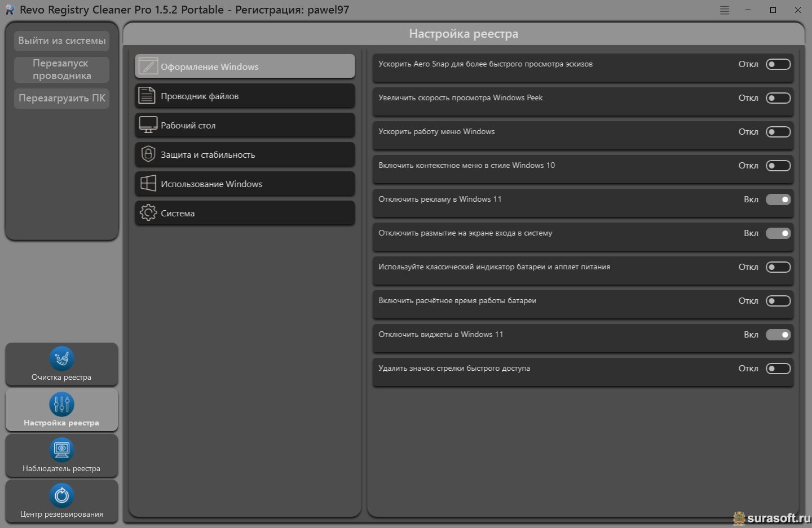
Task: Toggle Увеличить скорость просмотра Windows Peek switch
Action: pyautogui.click(x=778, y=98)
